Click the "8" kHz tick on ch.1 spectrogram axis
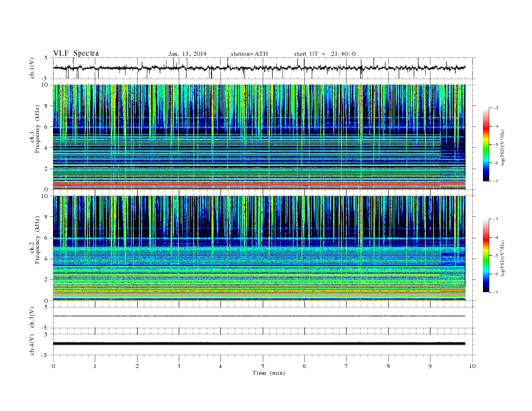Viewport: 532px width, 411px height. (46, 106)
